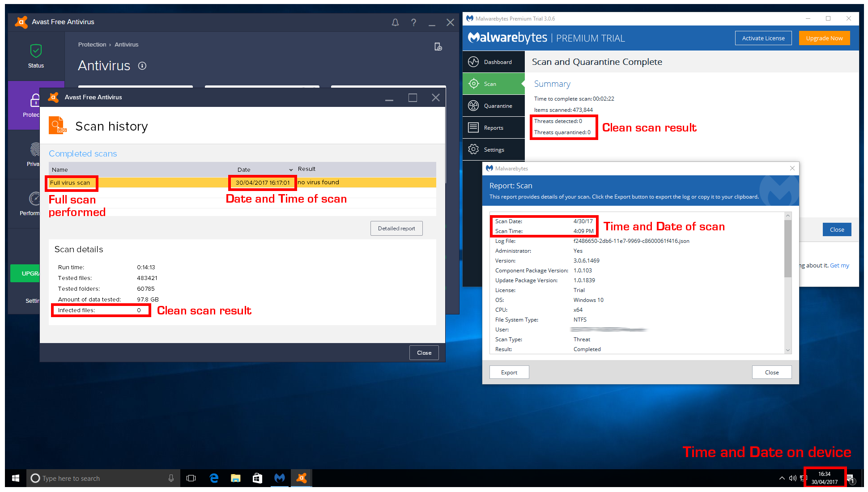The image size is (868, 492).
Task: Launch Microsoft Edge from taskbar
Action: coord(214,478)
